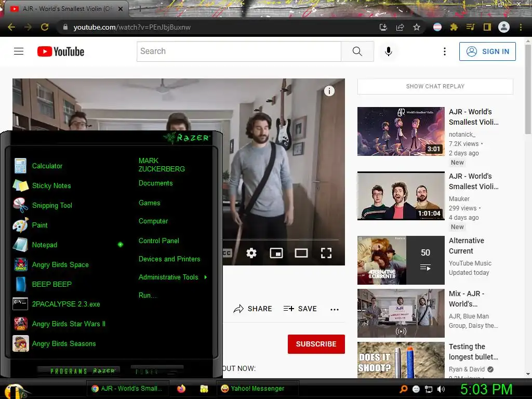Switch to theater mode
532x399 pixels.
coord(301,253)
